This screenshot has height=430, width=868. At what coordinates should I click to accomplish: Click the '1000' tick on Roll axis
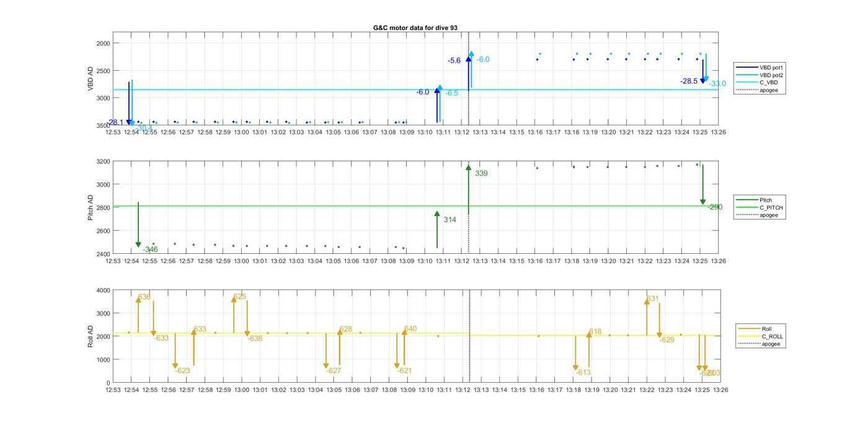coord(102,359)
